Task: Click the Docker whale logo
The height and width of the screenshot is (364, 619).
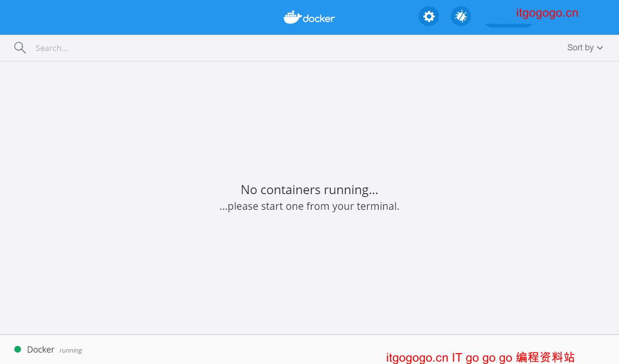Action: coord(309,17)
